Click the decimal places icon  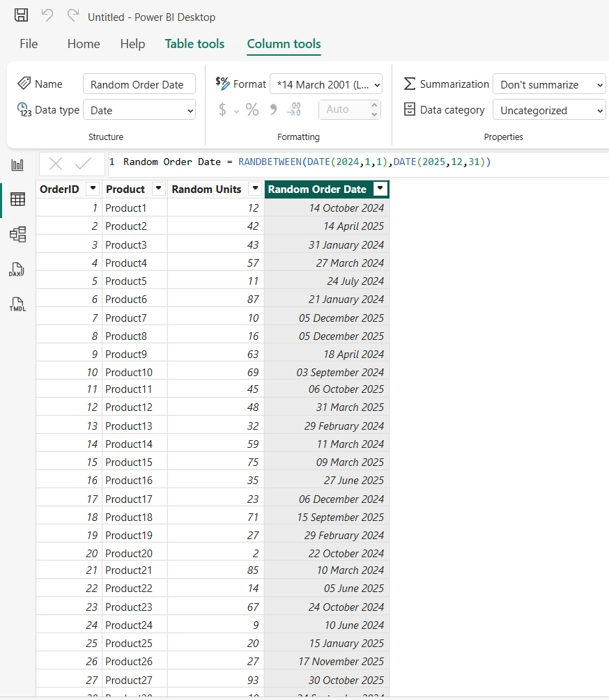[294, 109]
